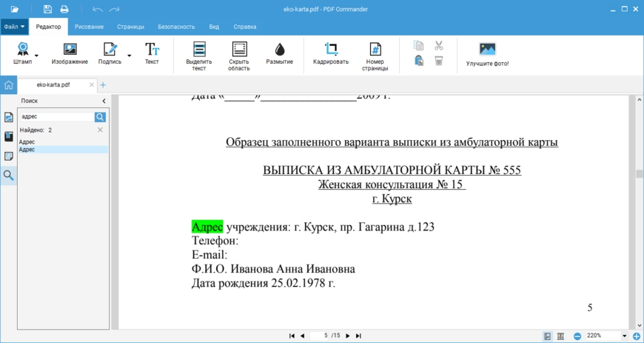The width and height of the screenshot is (644, 343).
Task: Open page thumbnails panel in sidebar
Action: click(x=9, y=117)
